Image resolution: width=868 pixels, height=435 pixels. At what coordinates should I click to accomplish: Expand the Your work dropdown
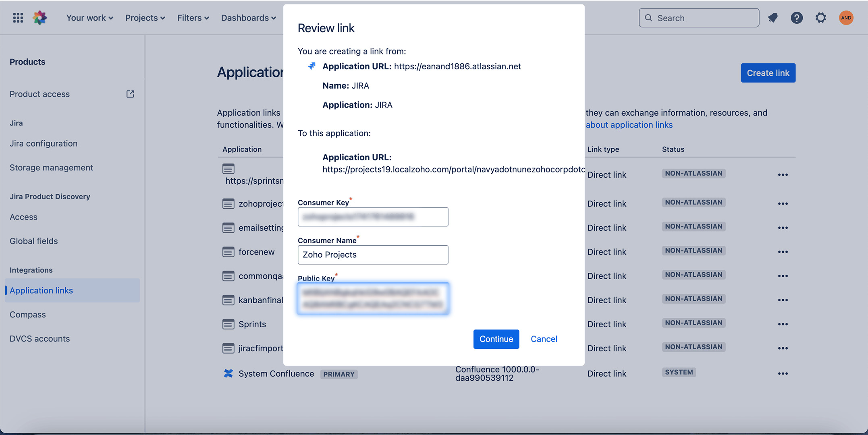(x=89, y=18)
